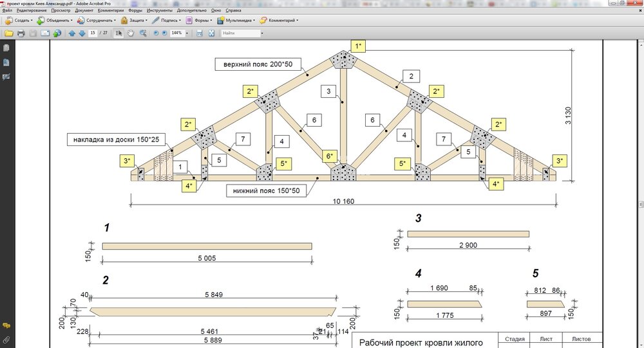Open the Инструменты menu
The width and height of the screenshot is (644, 348).
[x=159, y=11]
